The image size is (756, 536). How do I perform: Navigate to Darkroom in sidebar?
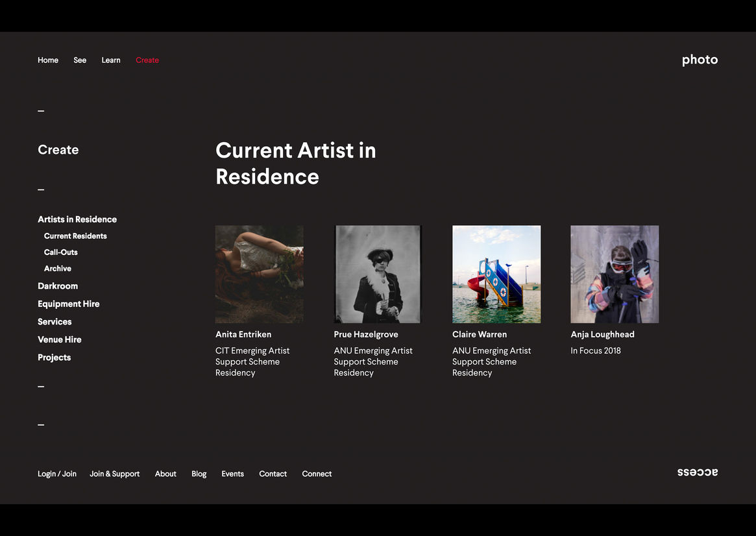pos(58,286)
